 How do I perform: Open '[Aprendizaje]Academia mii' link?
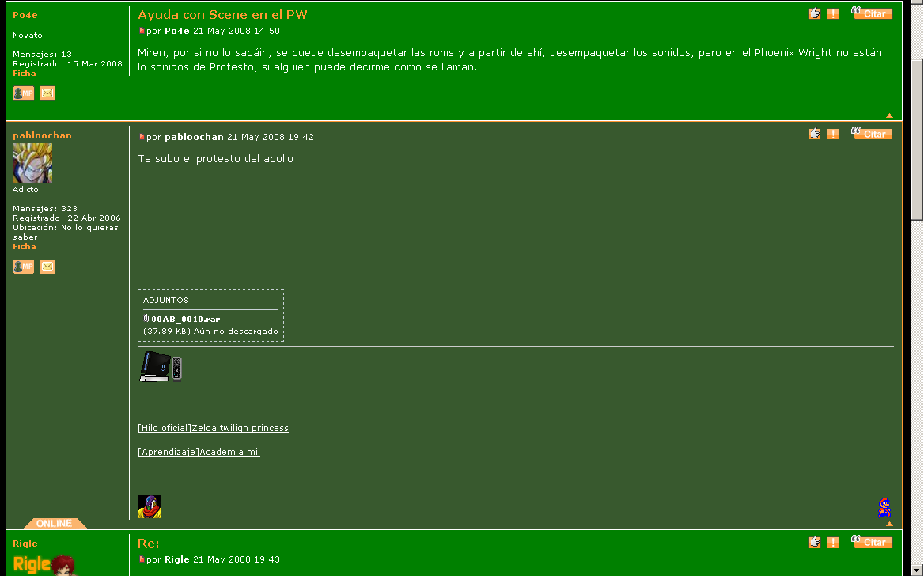(199, 452)
